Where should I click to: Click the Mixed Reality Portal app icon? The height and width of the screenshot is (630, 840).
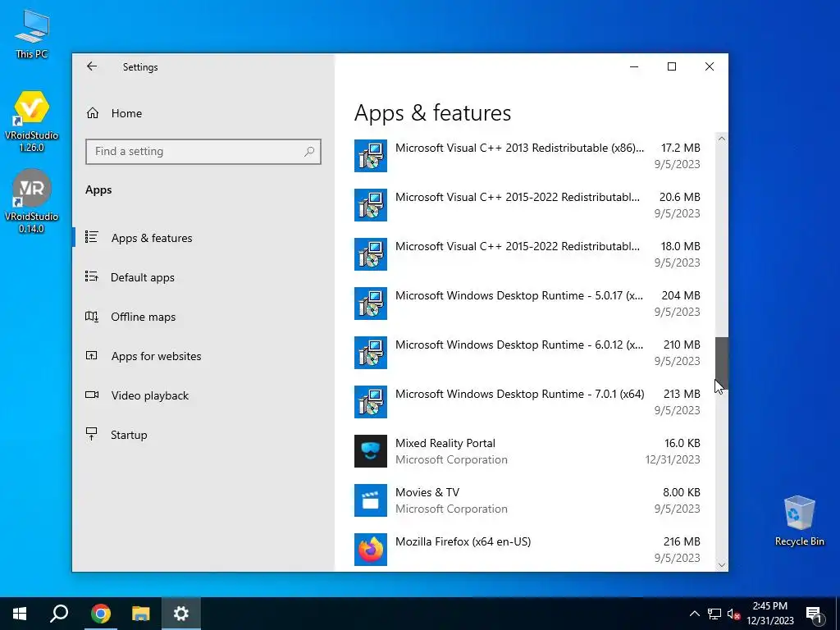371,451
